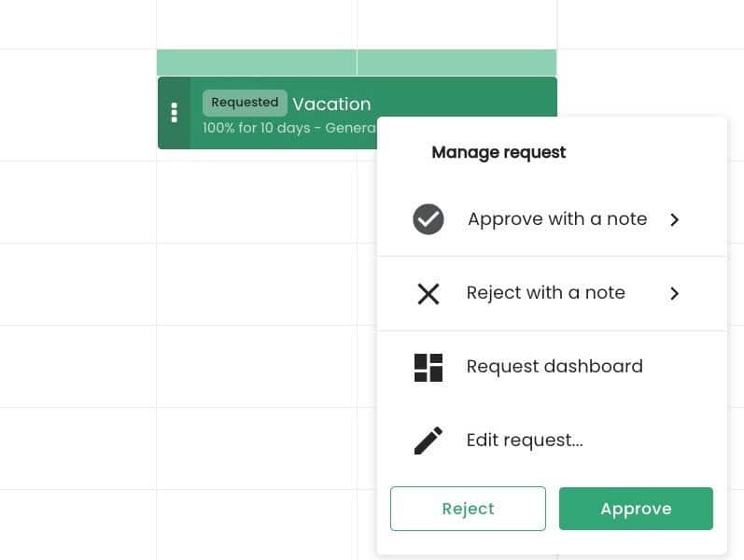Click the Request dashboard grid icon

click(428, 368)
